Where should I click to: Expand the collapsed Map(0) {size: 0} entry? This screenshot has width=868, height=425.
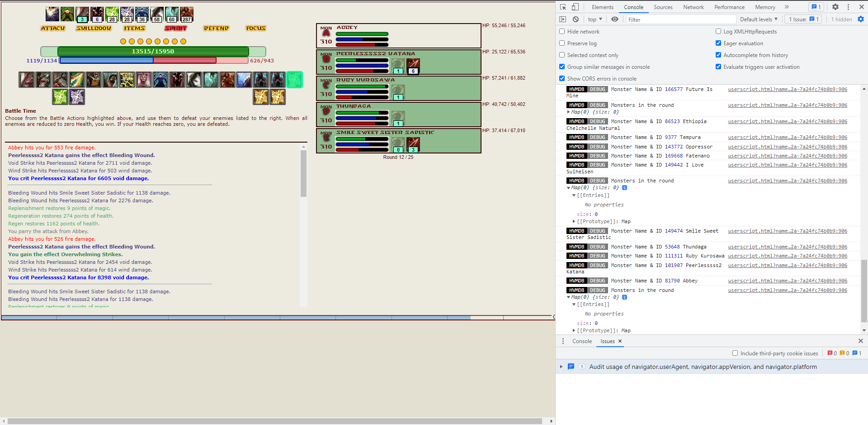[x=569, y=112]
